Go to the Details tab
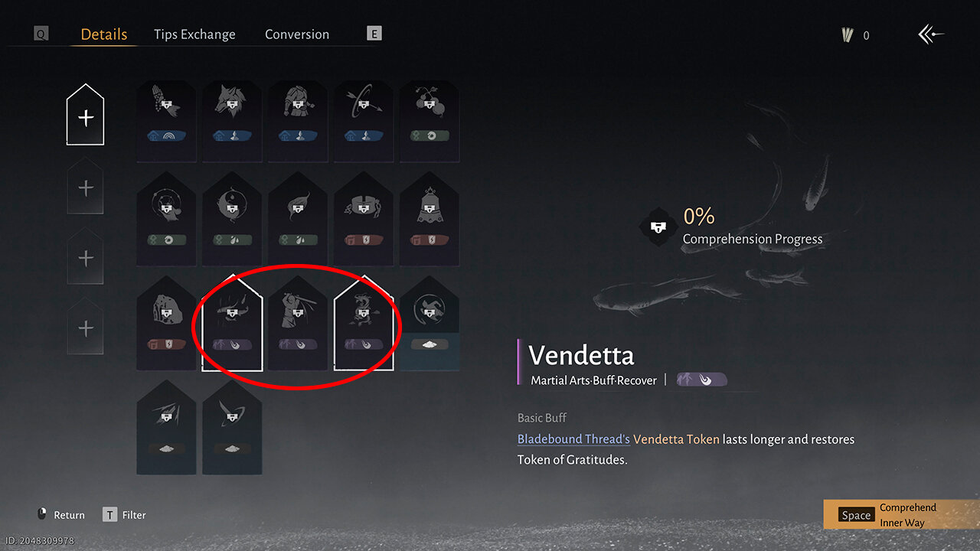This screenshot has height=551, width=980. 104,34
